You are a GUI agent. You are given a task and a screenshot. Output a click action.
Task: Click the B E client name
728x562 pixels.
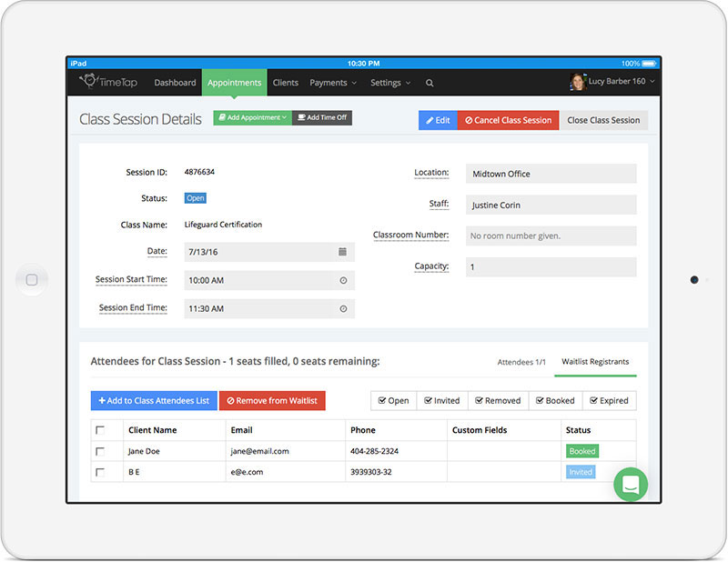tap(134, 472)
